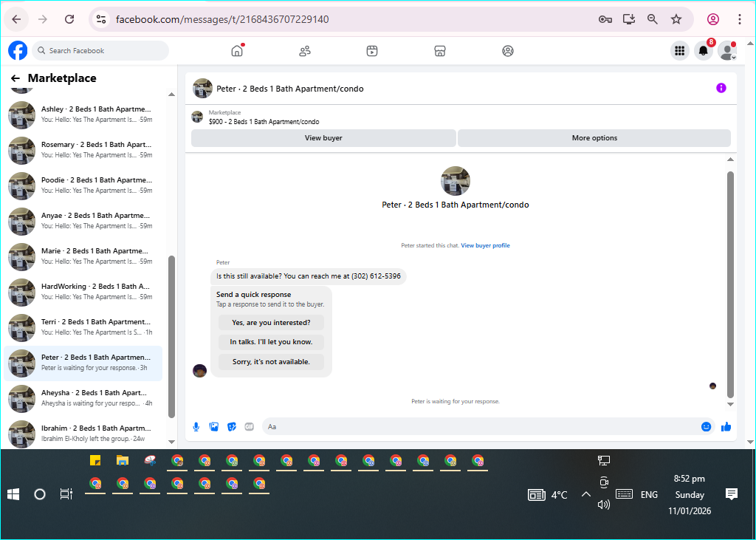Click conversation list scrollbar down arrow
Image resolution: width=756 pixels, height=540 pixels.
(171, 442)
